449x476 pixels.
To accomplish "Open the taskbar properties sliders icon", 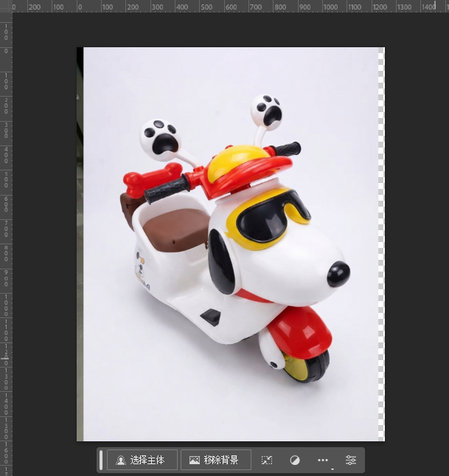I will tap(351, 461).
